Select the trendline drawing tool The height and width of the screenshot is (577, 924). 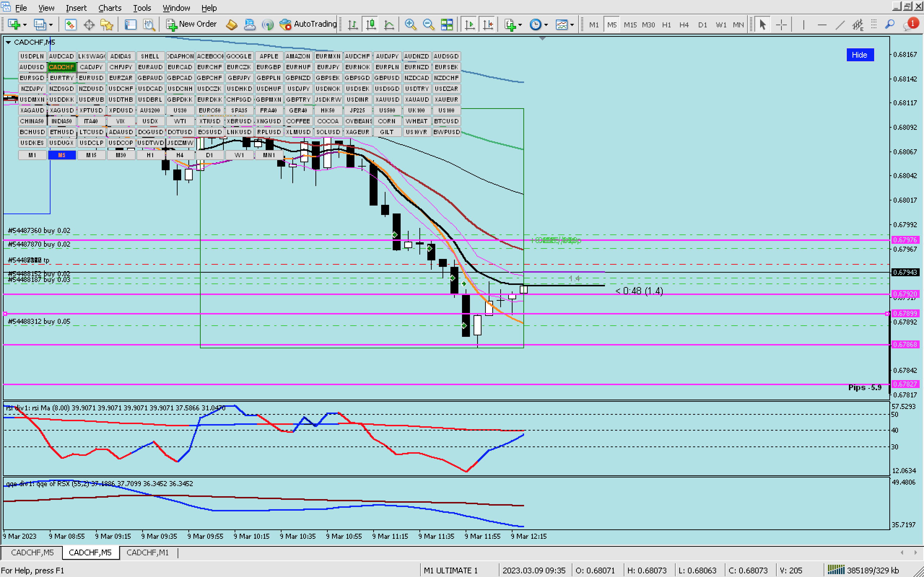tap(840, 25)
